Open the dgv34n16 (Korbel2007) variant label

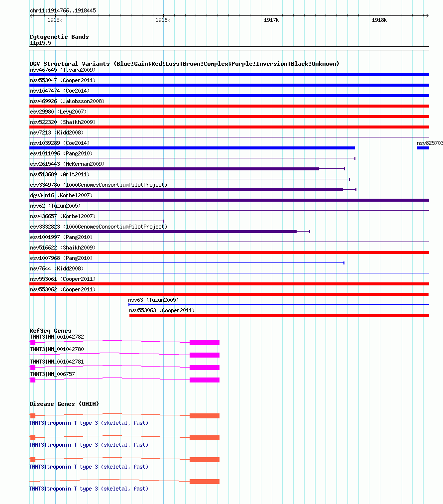61,195
